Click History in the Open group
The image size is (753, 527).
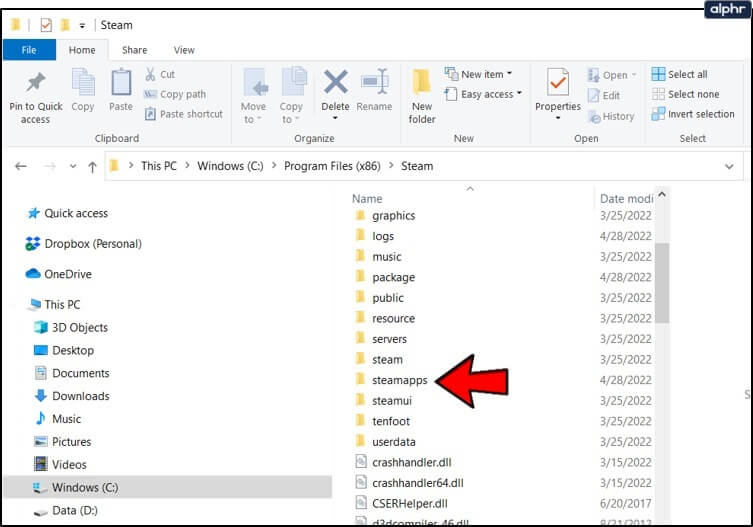pos(611,116)
